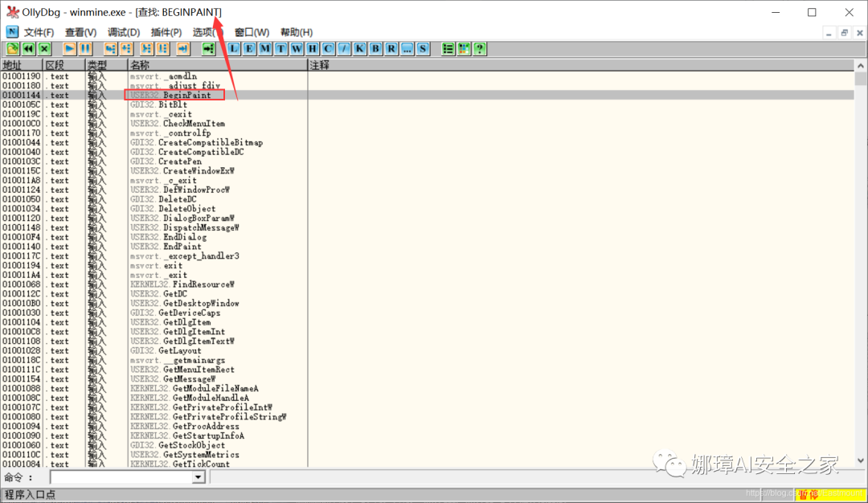868x503 pixels.
Task: Open the 插件(P) menu
Action: coord(166,33)
